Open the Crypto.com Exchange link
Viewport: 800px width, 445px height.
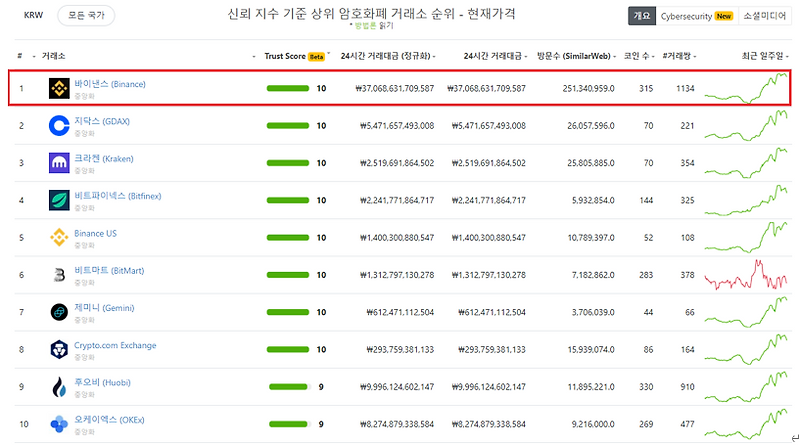(x=115, y=345)
